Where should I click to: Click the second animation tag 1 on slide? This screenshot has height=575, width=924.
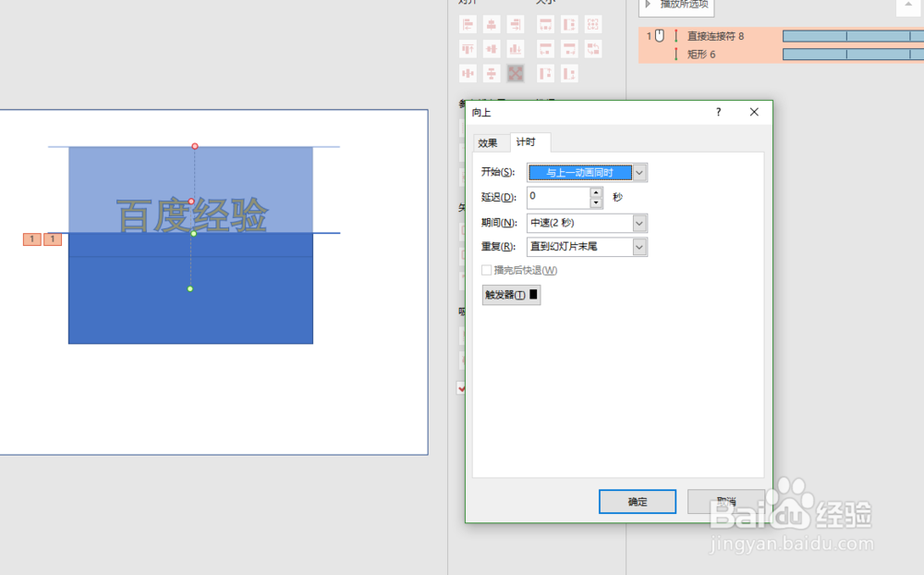53,239
